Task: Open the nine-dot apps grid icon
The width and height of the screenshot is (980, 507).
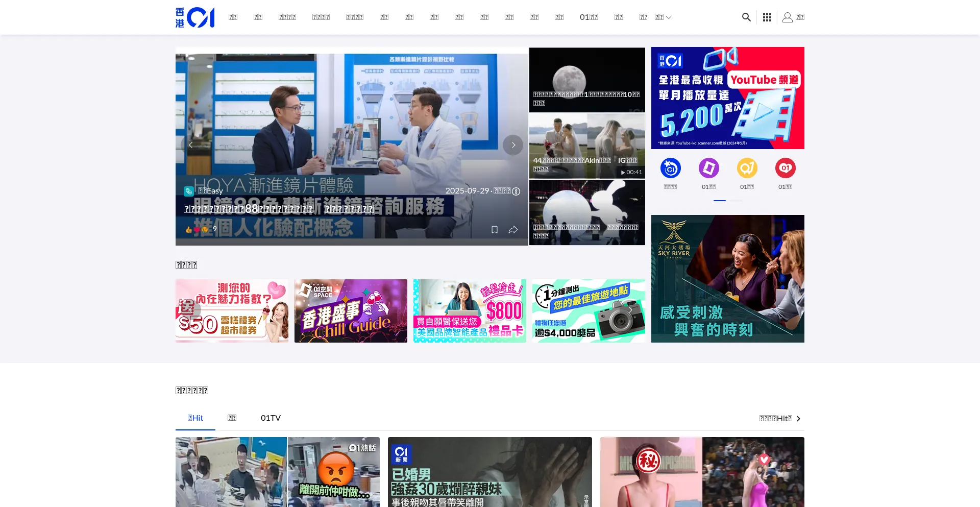Action: [767, 17]
